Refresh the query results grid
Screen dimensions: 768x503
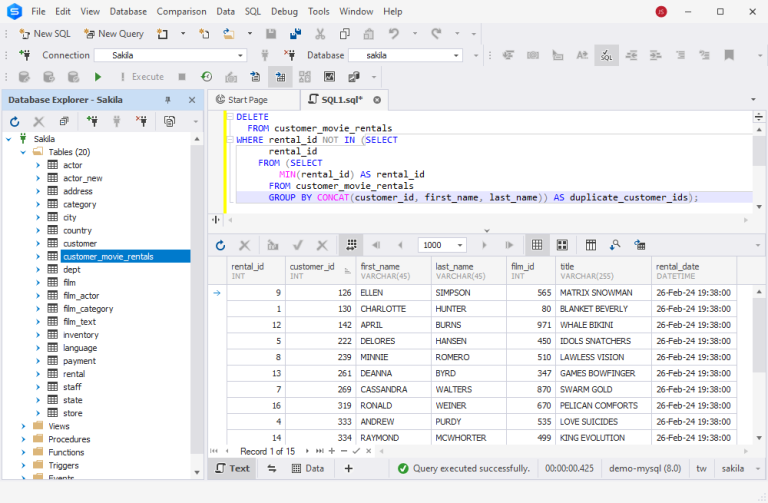click(x=221, y=245)
